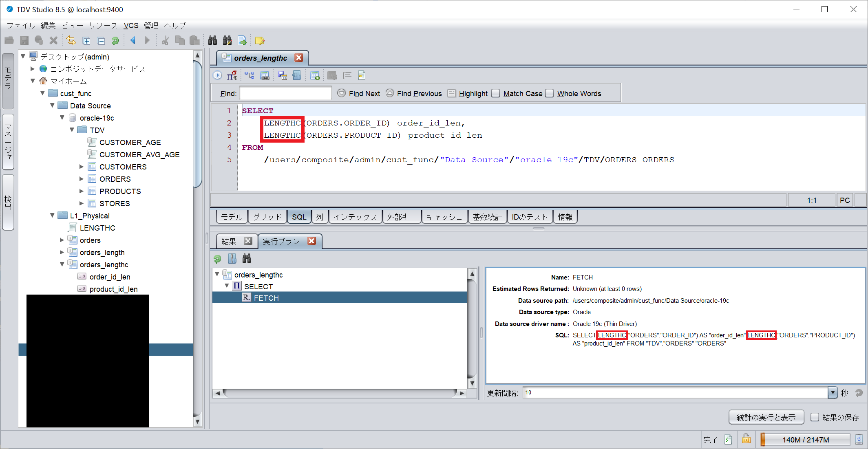Screen dimensions: 868x449
Task: Click the forward arrow in main toolbar
Action: click(147, 40)
